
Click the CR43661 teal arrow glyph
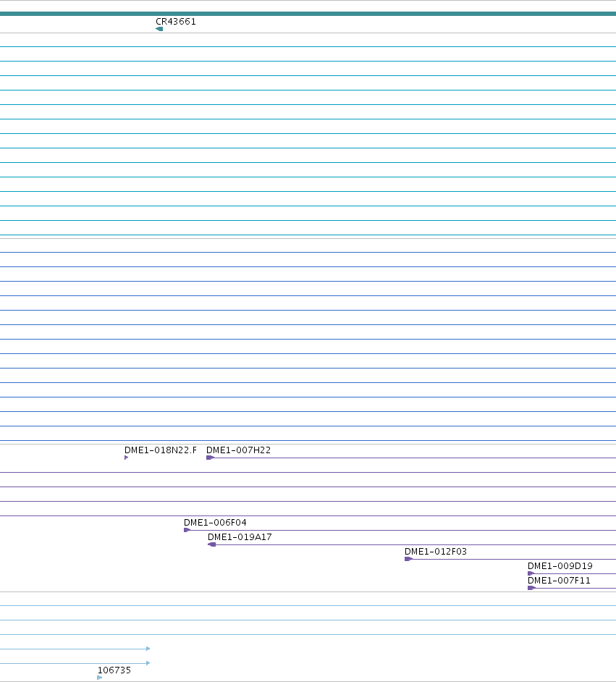coord(159,29)
